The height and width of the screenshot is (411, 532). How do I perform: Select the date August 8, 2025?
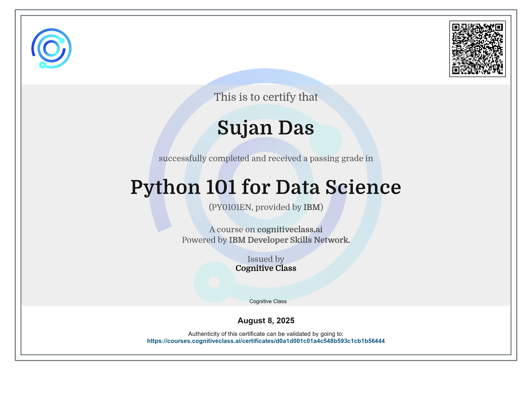[266, 321]
